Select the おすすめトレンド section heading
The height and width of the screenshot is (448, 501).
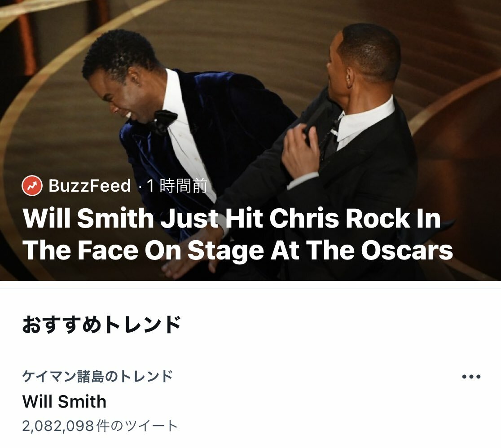point(101,325)
